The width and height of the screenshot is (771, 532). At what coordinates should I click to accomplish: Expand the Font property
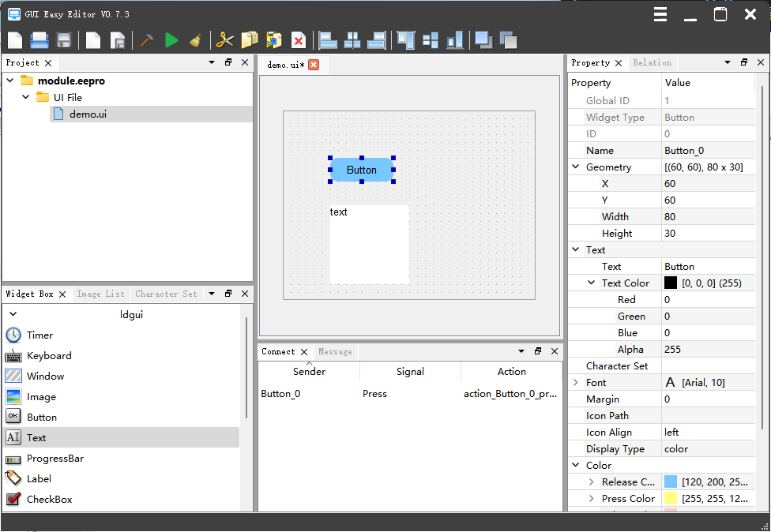pos(576,382)
